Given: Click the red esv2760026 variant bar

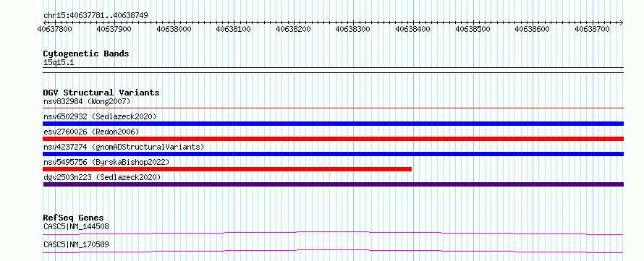Looking at the screenshot, I should 333,139.
